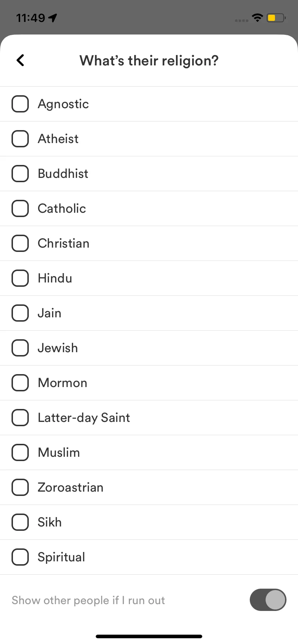Tick the Atheist option box
This screenshot has height=644, width=298.
click(20, 139)
